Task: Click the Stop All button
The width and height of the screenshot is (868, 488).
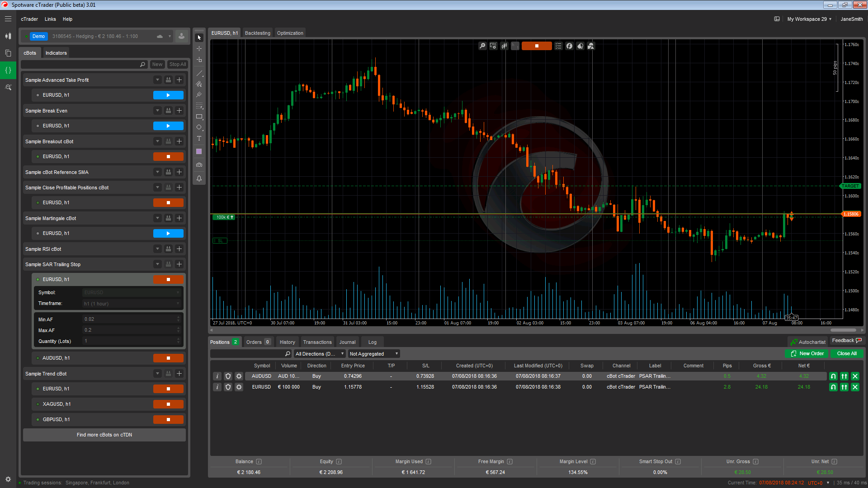Action: [178, 65]
